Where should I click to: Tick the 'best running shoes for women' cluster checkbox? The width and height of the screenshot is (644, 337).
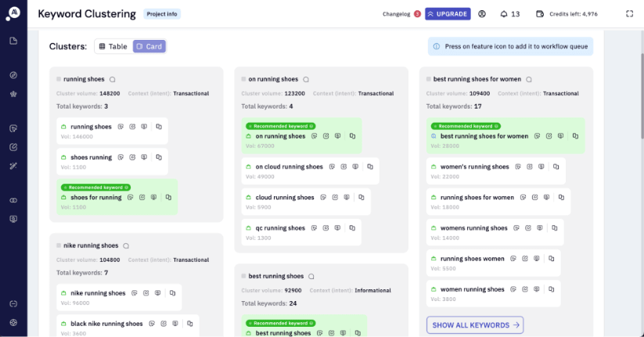pos(429,79)
